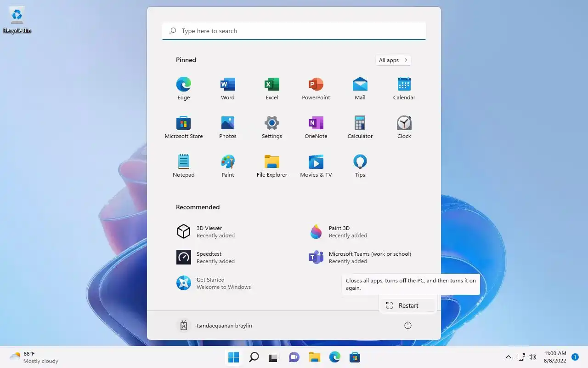Open the Chat taskbar icon

[294, 357]
